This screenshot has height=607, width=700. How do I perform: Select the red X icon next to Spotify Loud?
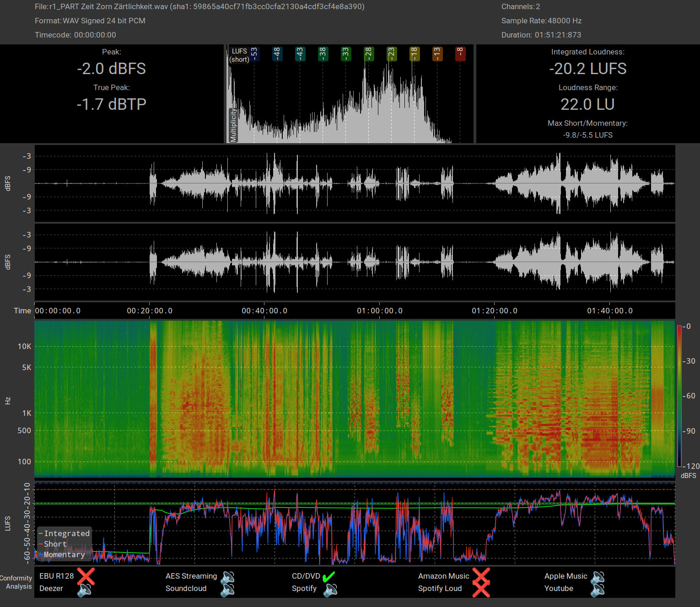tap(481, 589)
